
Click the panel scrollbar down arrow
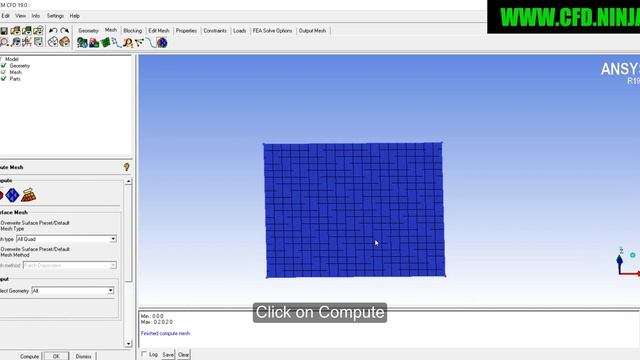(x=128, y=344)
